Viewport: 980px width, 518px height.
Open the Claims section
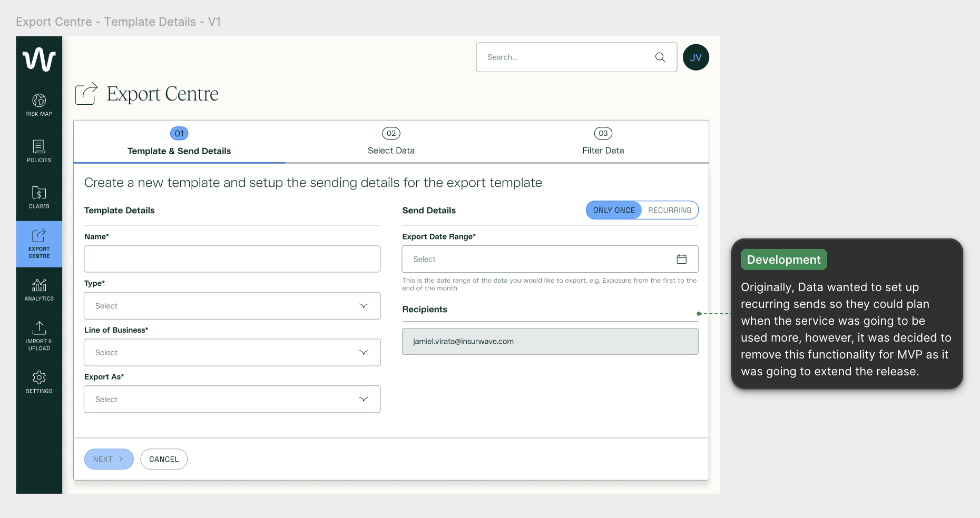click(39, 197)
